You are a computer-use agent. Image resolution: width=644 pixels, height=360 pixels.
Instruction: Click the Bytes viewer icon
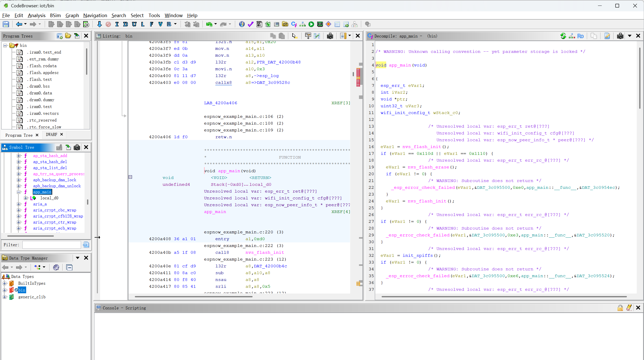click(x=259, y=24)
